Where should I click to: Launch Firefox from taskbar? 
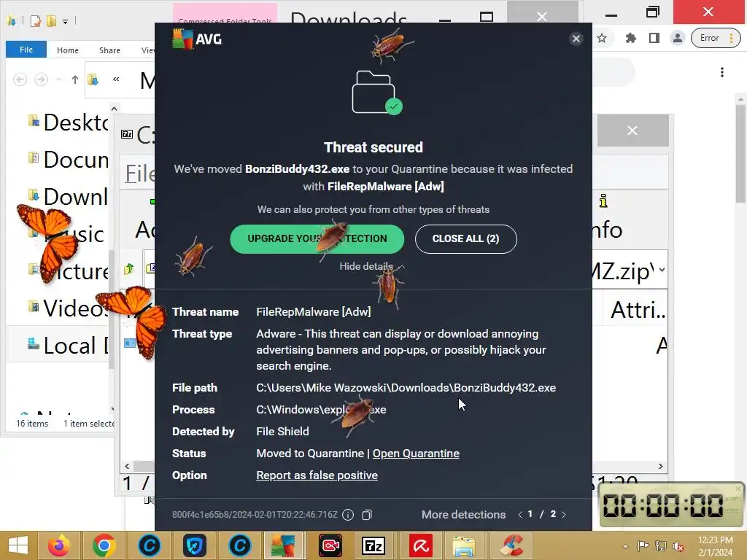pos(59,545)
